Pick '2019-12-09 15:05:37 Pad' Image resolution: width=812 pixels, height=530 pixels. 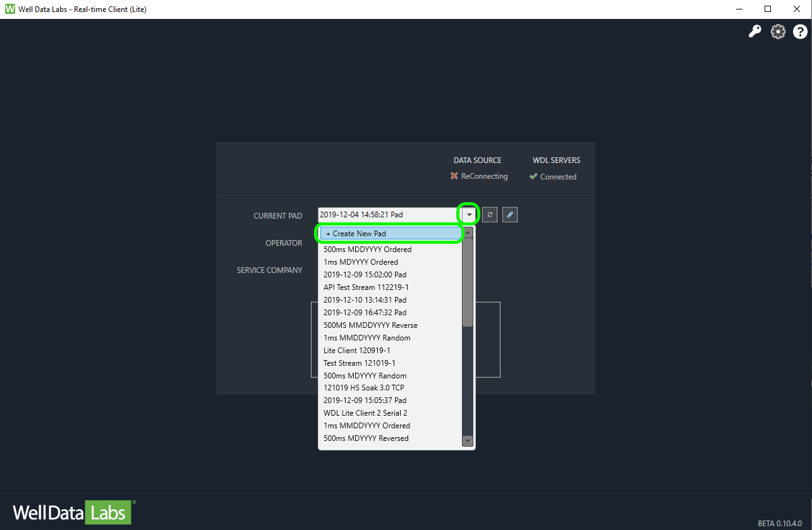(391, 401)
